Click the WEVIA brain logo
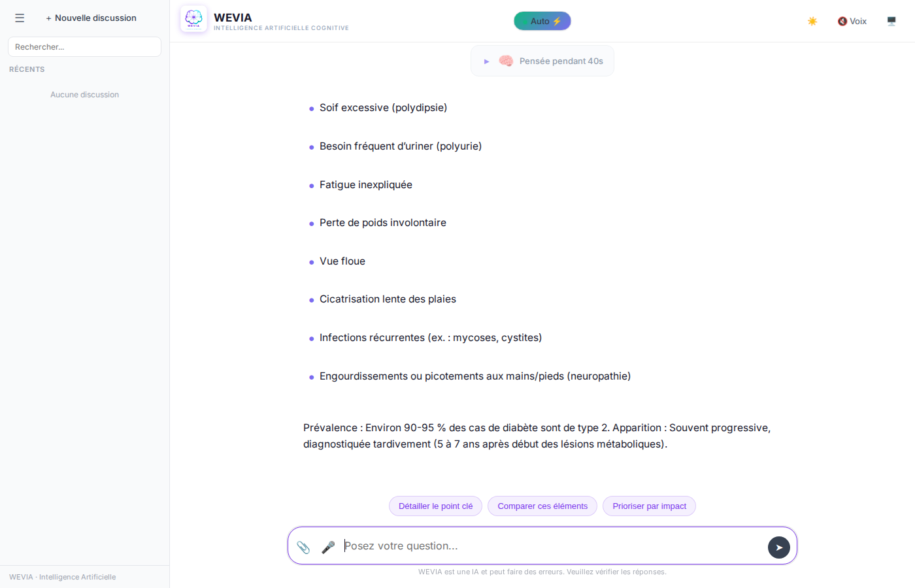Viewport: 915px width, 588px height. pos(193,19)
